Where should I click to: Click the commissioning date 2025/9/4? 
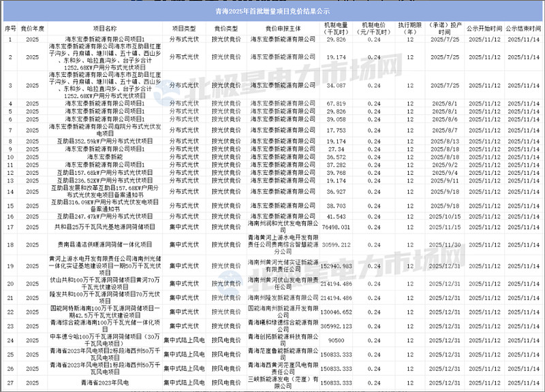tap(445, 173)
